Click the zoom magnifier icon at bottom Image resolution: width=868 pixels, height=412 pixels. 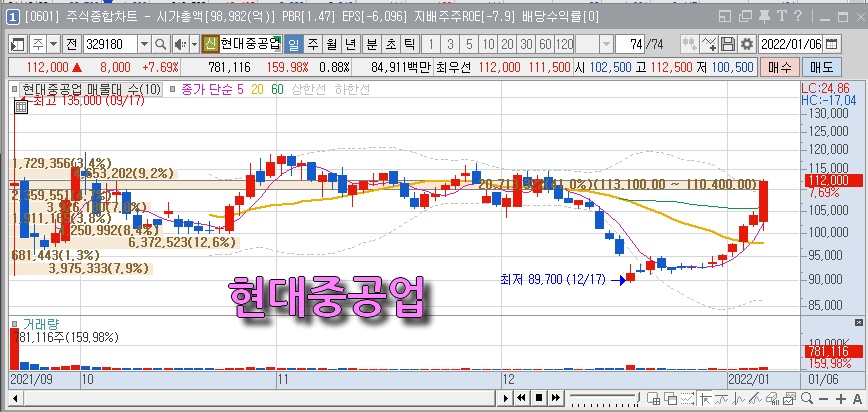[x=807, y=398]
